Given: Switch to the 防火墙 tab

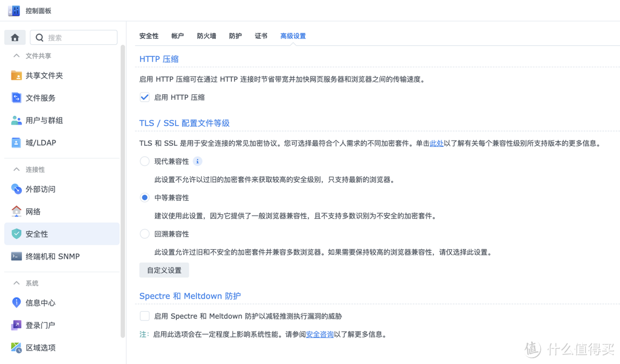Looking at the screenshot, I should tap(206, 36).
